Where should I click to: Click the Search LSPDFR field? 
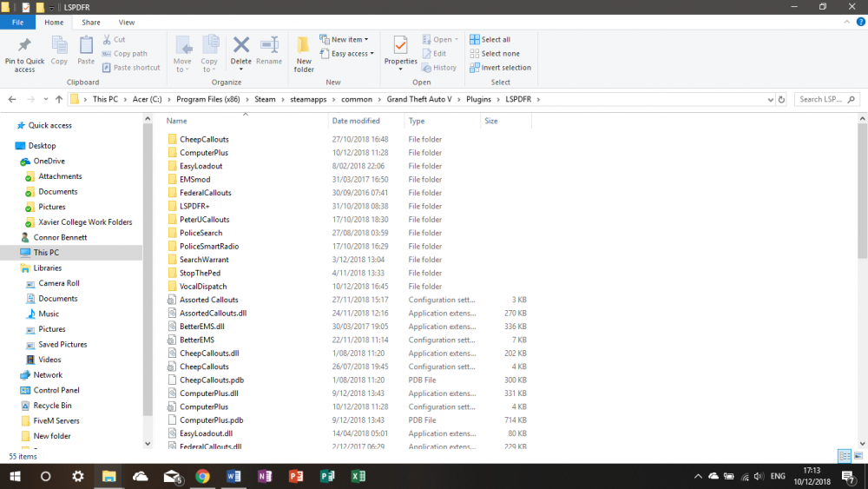[x=826, y=99]
